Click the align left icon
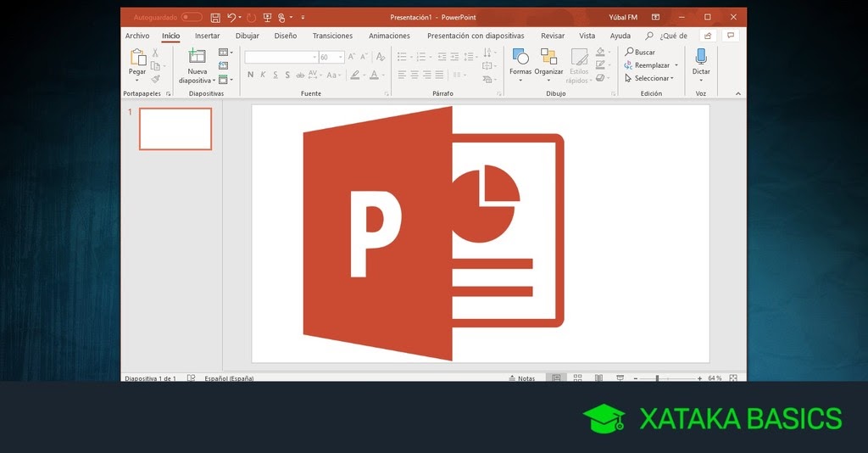 click(x=402, y=75)
